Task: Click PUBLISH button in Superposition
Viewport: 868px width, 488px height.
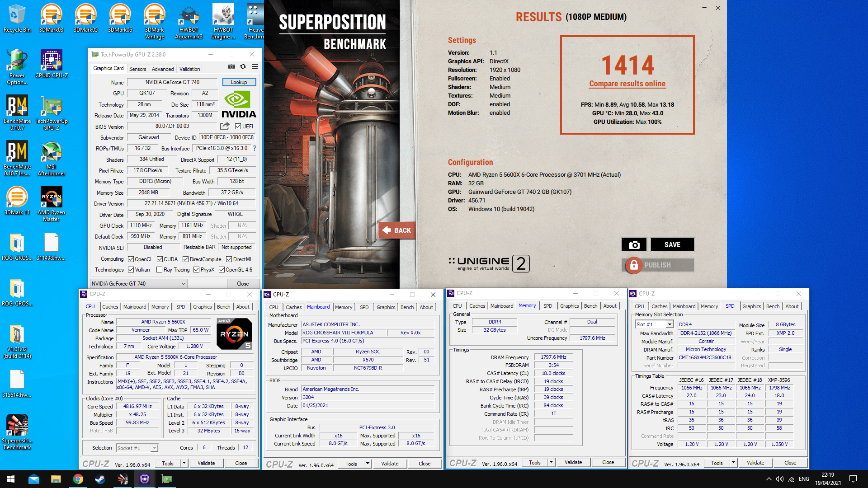Action: coord(658,265)
